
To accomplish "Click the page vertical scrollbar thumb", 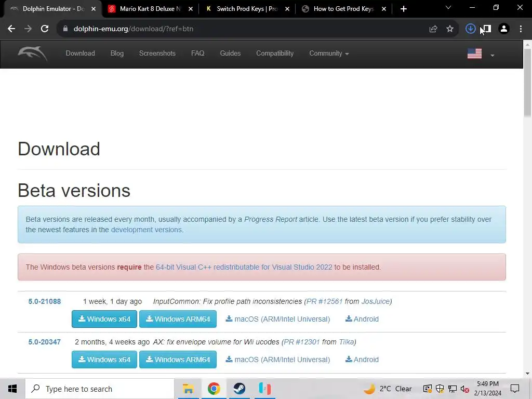I will pos(528,83).
